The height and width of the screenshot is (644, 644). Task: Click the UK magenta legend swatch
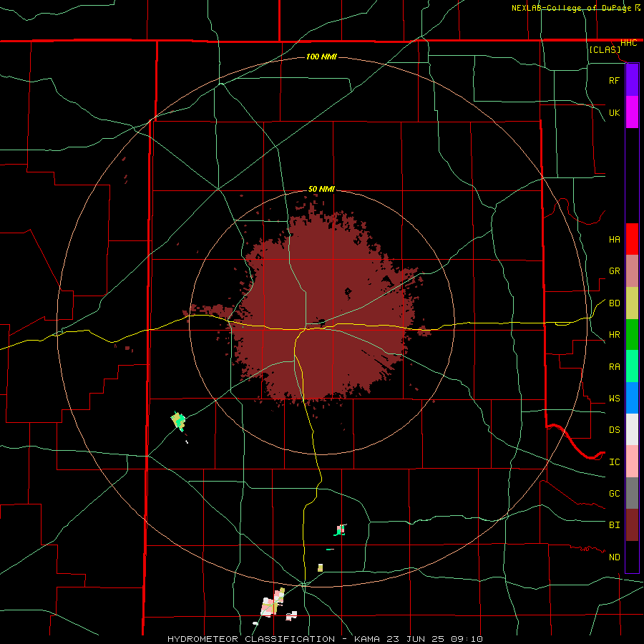[632, 112]
